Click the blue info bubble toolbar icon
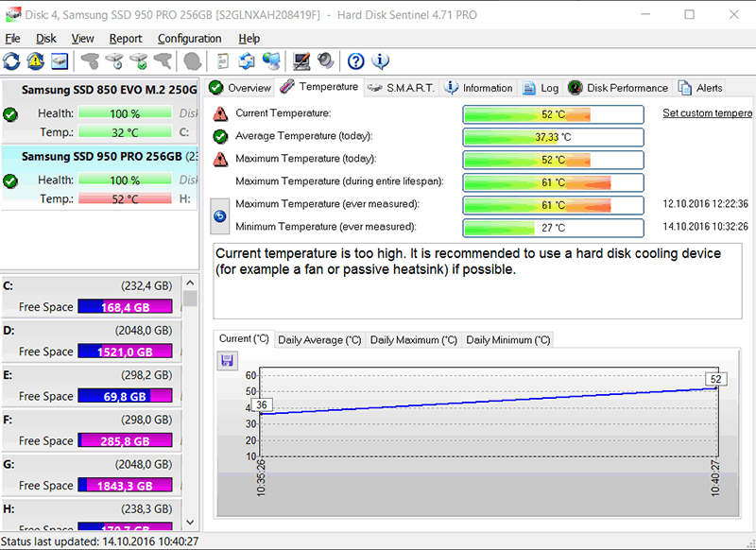Viewport: 756px width, 550px height. tap(381, 61)
